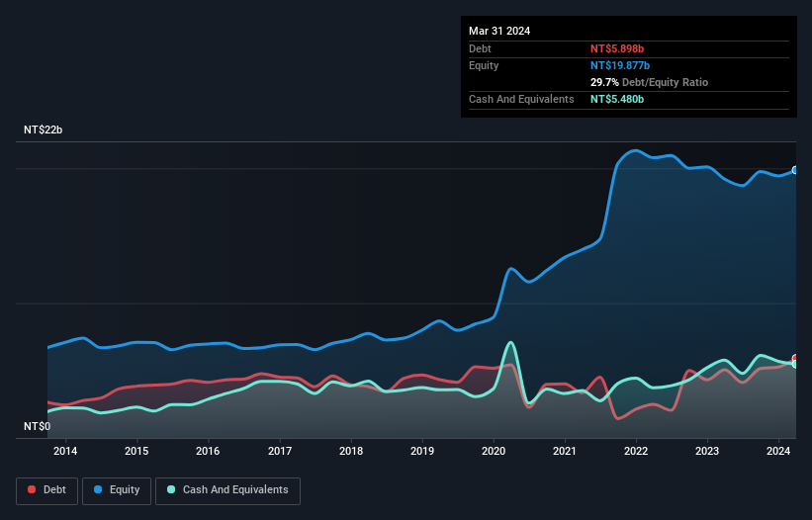Image resolution: width=812 pixels, height=520 pixels.
Task: Click the NT$5.898b debt value
Action: 617,48
